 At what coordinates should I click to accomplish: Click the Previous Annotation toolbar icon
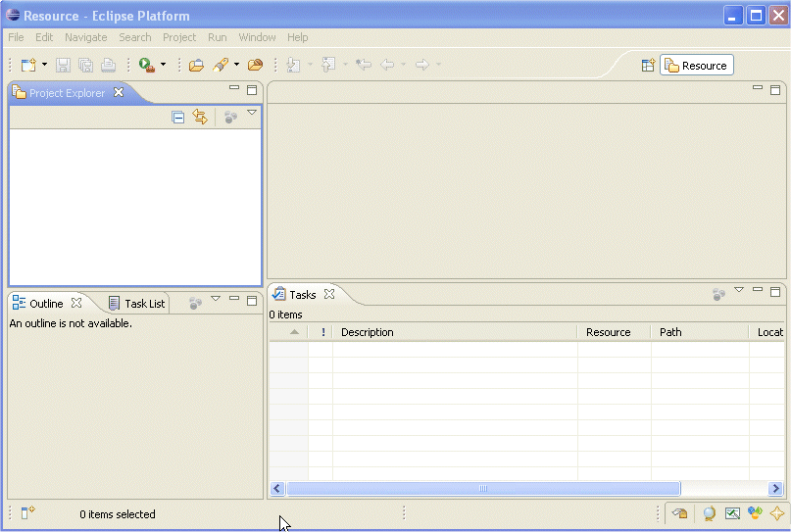click(328, 65)
